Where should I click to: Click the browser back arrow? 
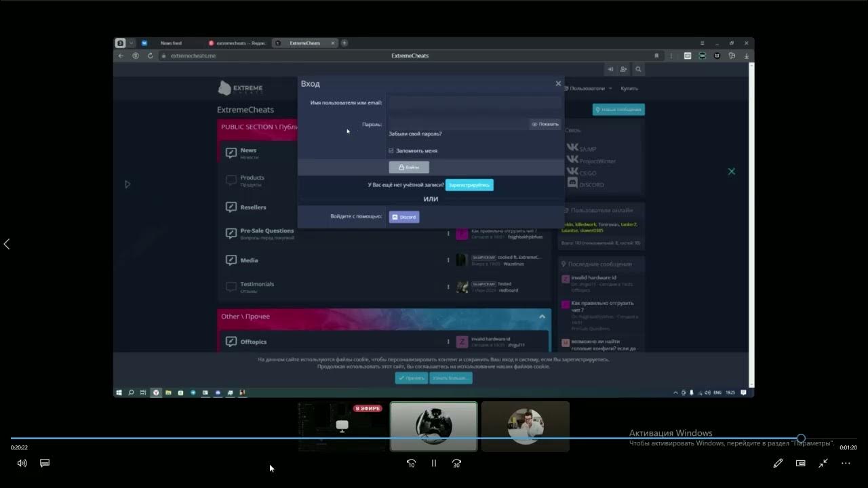[x=121, y=56]
